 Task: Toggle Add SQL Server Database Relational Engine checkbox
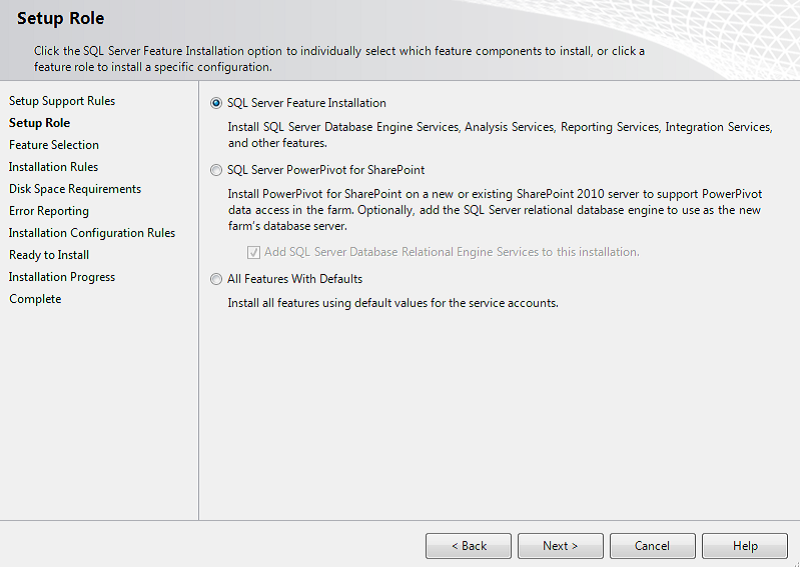tap(254, 252)
